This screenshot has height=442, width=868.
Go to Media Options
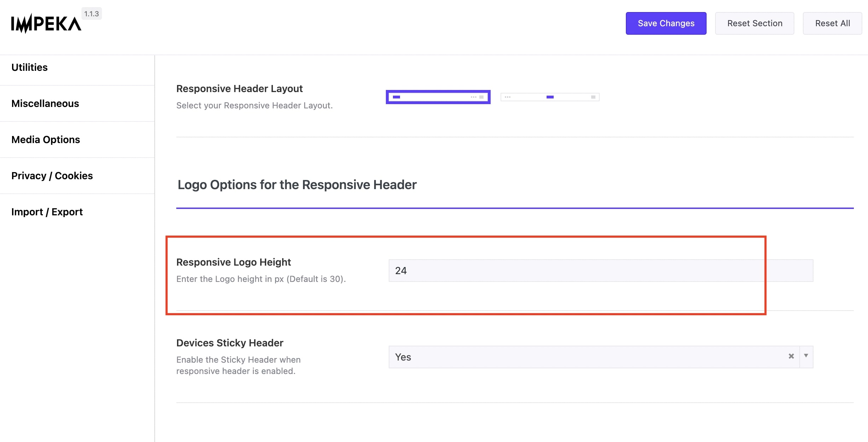(x=46, y=140)
